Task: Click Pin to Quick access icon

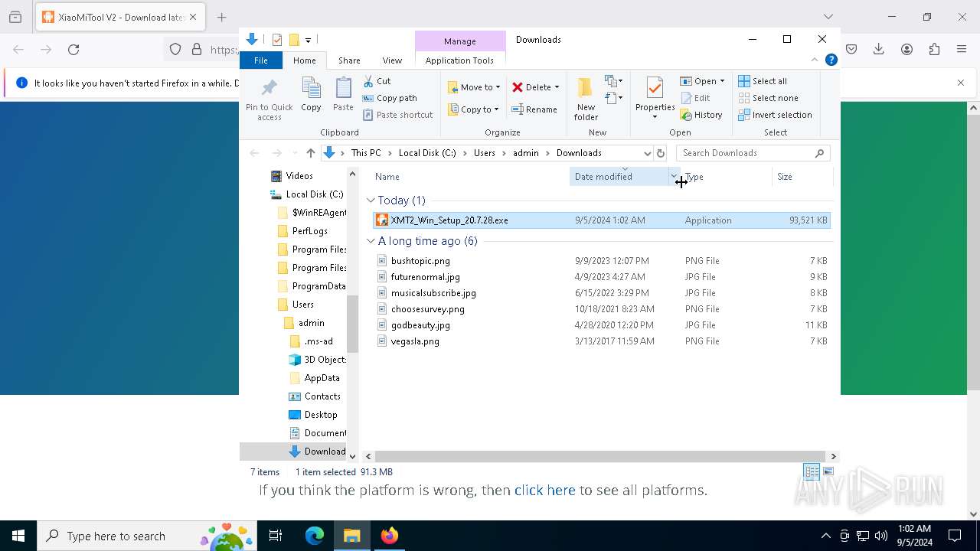Action: pos(269,87)
